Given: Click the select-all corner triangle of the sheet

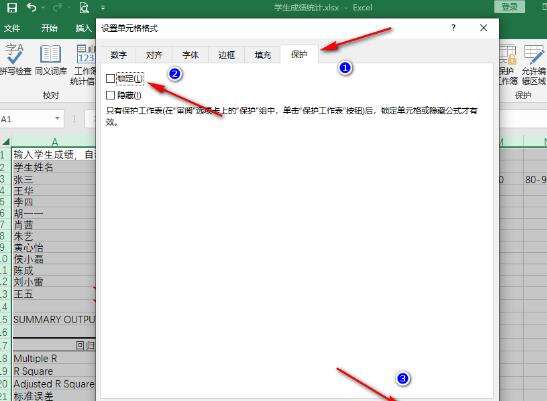Looking at the screenshot, I should [x=6, y=142].
